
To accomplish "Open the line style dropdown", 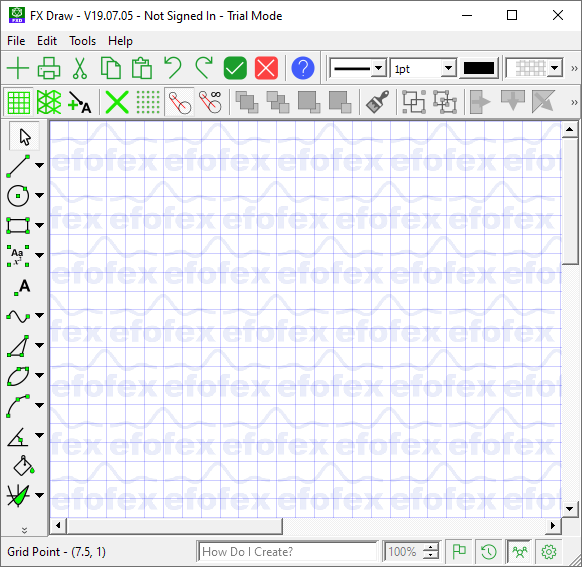I will (378, 68).
